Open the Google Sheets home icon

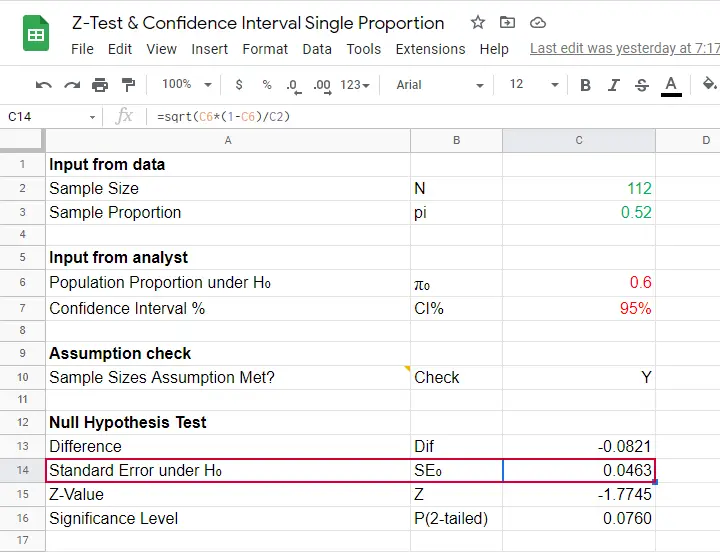point(36,33)
